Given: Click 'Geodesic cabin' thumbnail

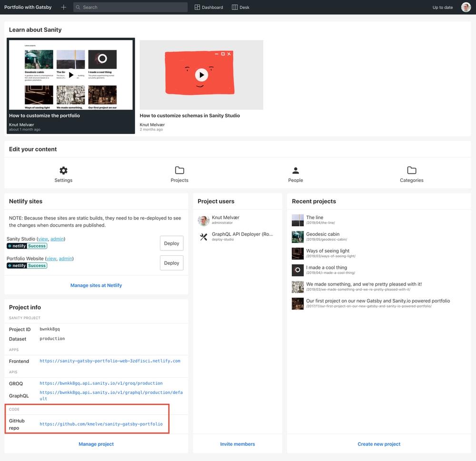Looking at the screenshot, I should [297, 237].
